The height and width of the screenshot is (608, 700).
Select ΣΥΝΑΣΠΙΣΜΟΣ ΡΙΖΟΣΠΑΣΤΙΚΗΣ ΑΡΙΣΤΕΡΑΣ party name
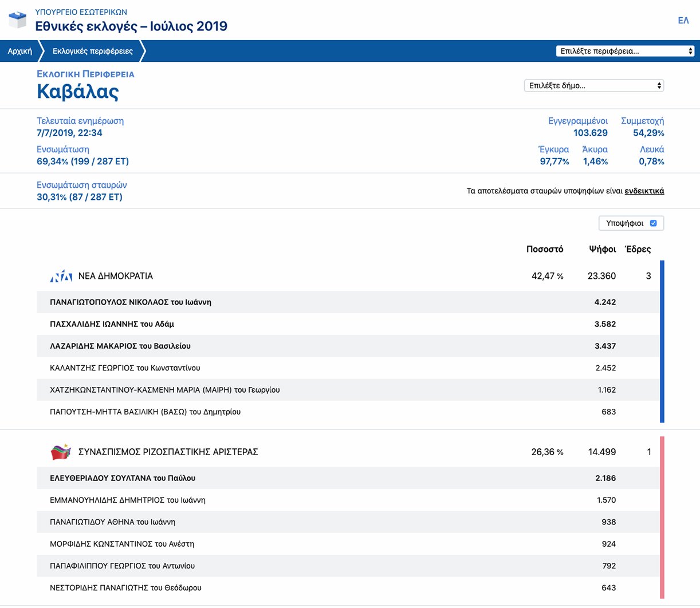(x=168, y=452)
